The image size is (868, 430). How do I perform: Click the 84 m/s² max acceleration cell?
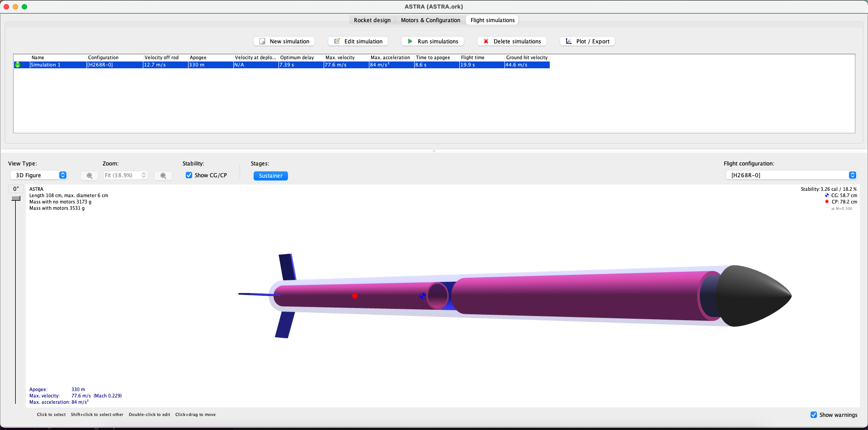point(392,65)
